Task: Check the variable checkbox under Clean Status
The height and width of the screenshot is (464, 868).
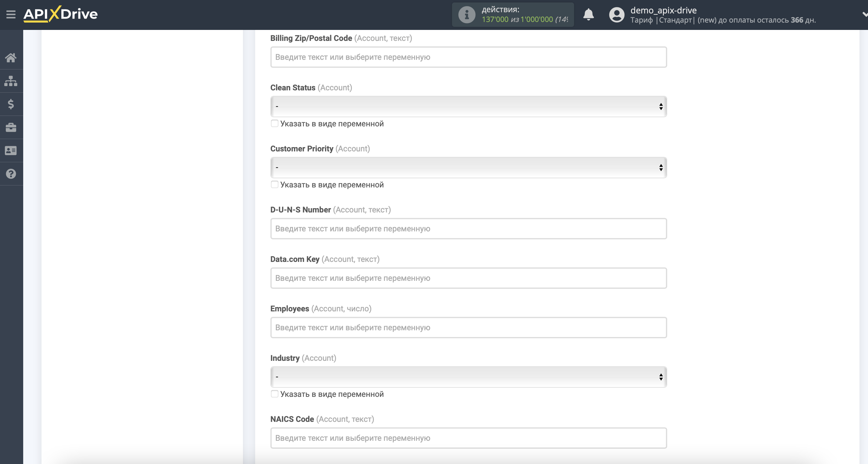Action: pyautogui.click(x=275, y=123)
